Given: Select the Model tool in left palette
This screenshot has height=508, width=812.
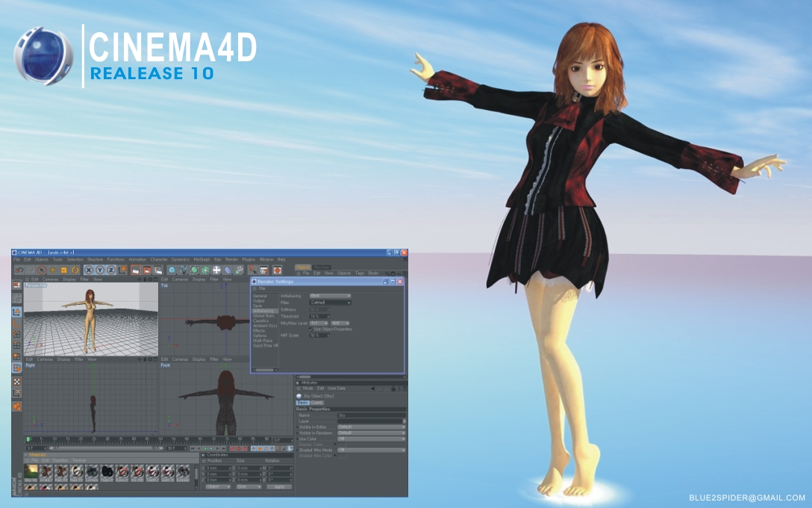Looking at the screenshot, I should [16, 312].
